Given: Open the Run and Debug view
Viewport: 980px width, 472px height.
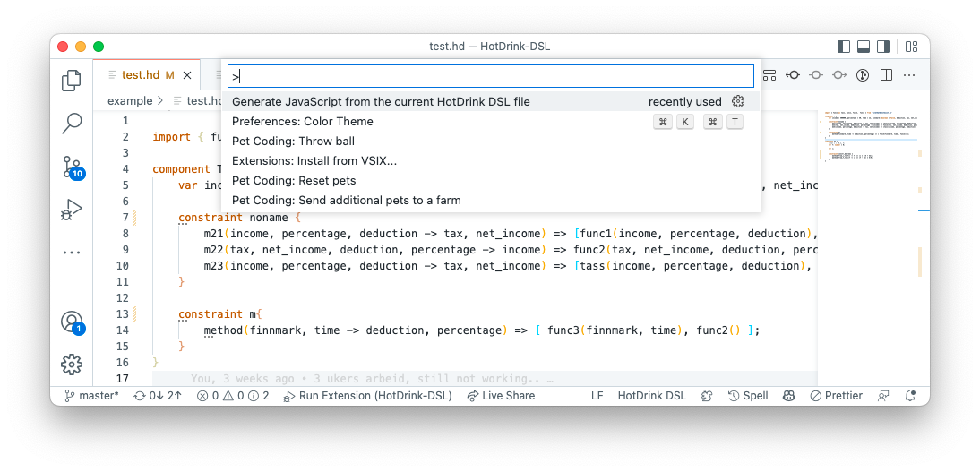Looking at the screenshot, I should [x=72, y=210].
